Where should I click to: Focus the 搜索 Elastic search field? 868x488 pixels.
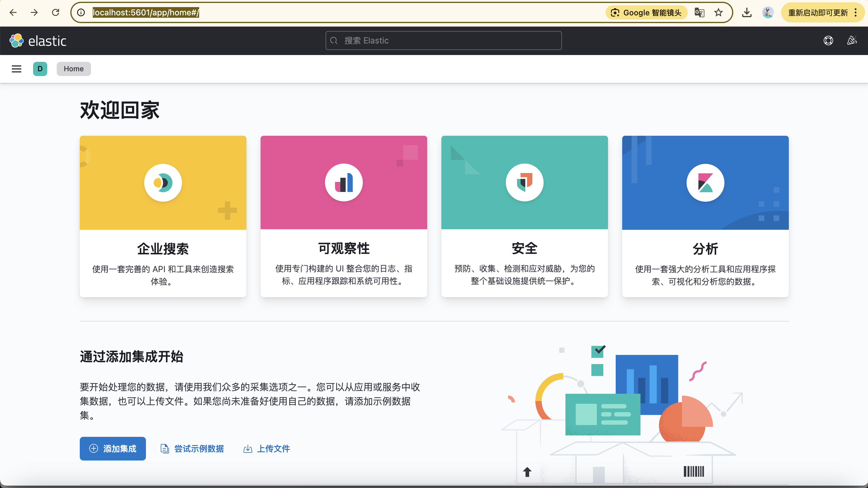pyautogui.click(x=443, y=41)
